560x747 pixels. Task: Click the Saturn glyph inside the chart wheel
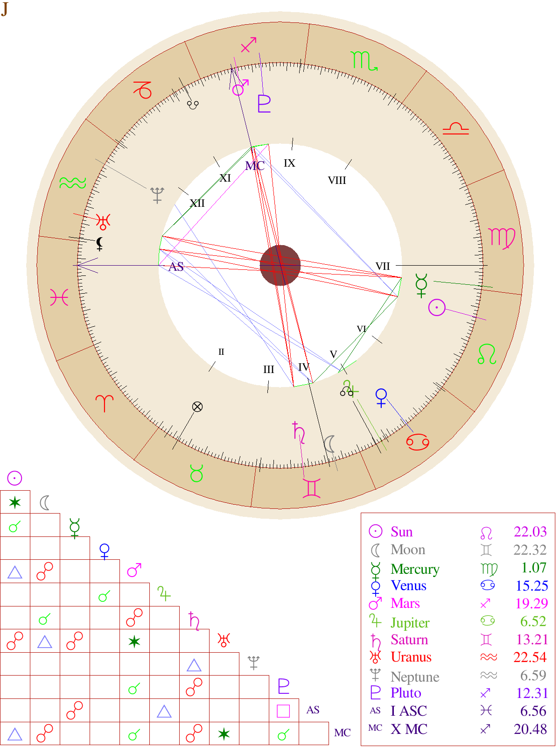[299, 432]
